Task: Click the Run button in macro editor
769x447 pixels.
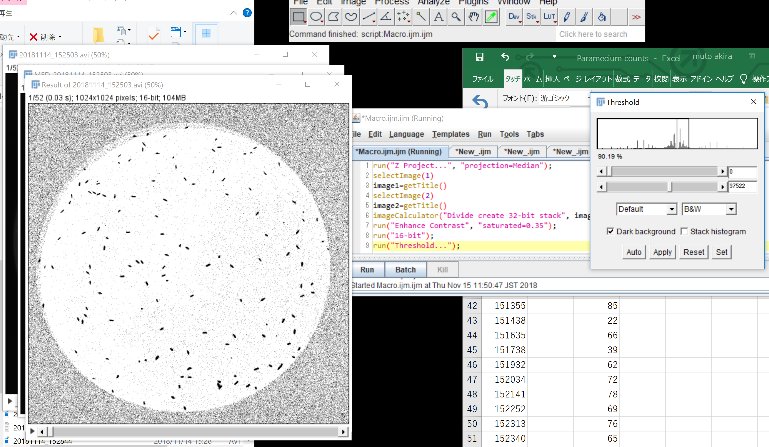Action: pyautogui.click(x=367, y=270)
